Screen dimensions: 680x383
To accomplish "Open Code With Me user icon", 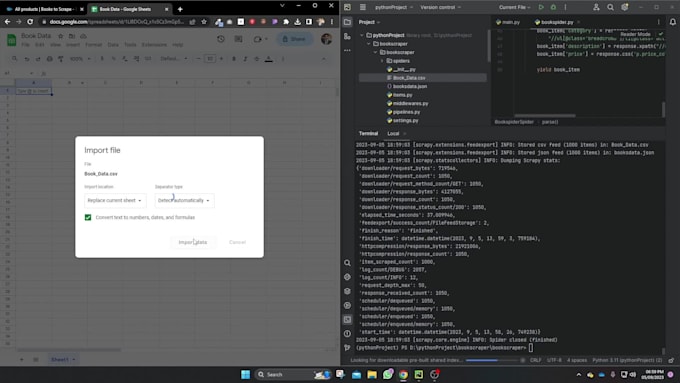I will (x=596, y=7).
